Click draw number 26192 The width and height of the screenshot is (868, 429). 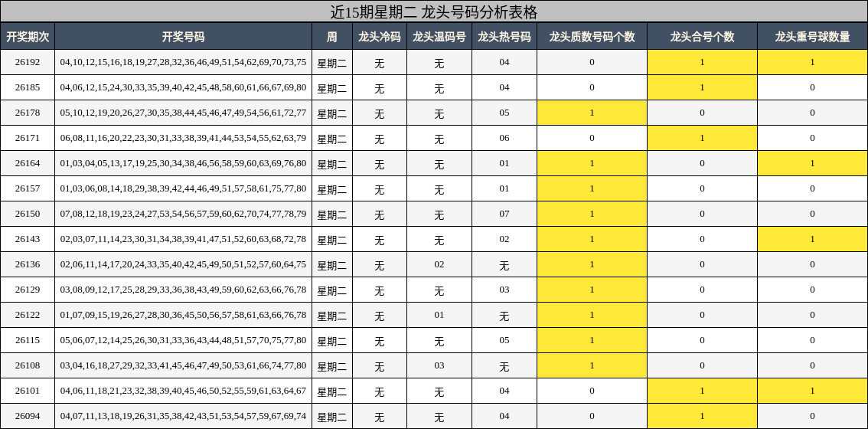click(x=28, y=62)
